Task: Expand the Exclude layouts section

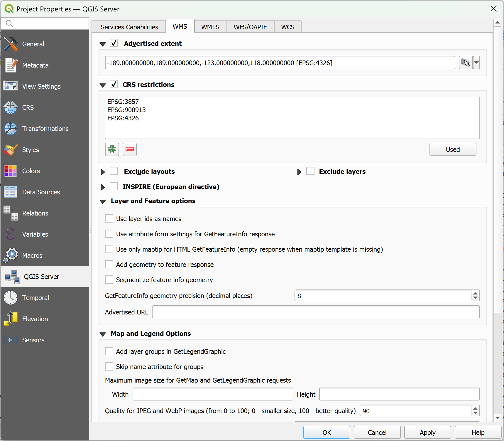Action: (x=103, y=172)
